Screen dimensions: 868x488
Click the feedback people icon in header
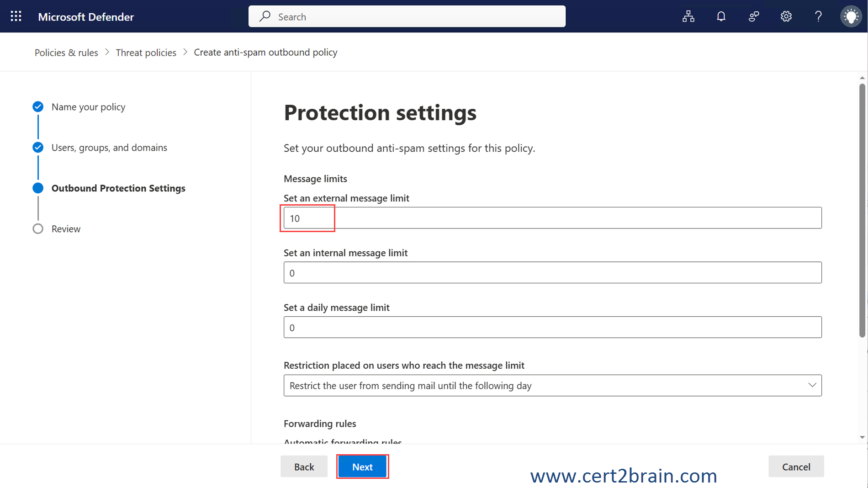click(x=754, y=16)
